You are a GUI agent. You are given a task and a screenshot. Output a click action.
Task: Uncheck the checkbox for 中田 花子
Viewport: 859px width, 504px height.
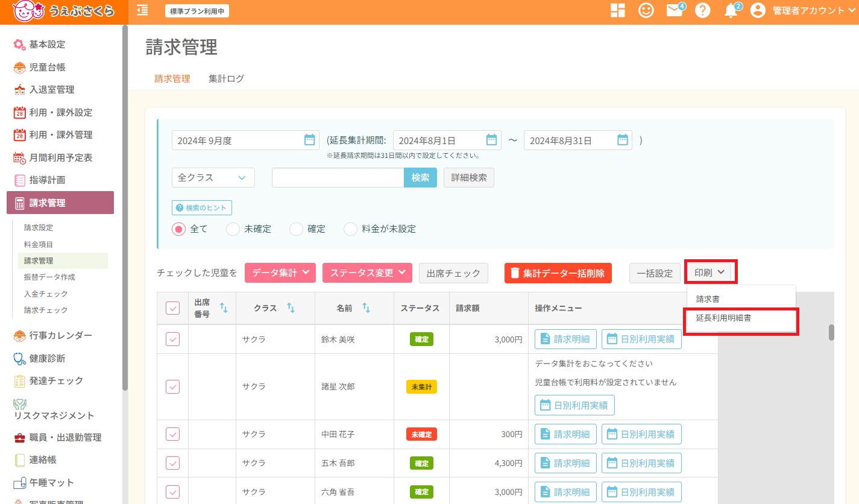click(x=172, y=433)
